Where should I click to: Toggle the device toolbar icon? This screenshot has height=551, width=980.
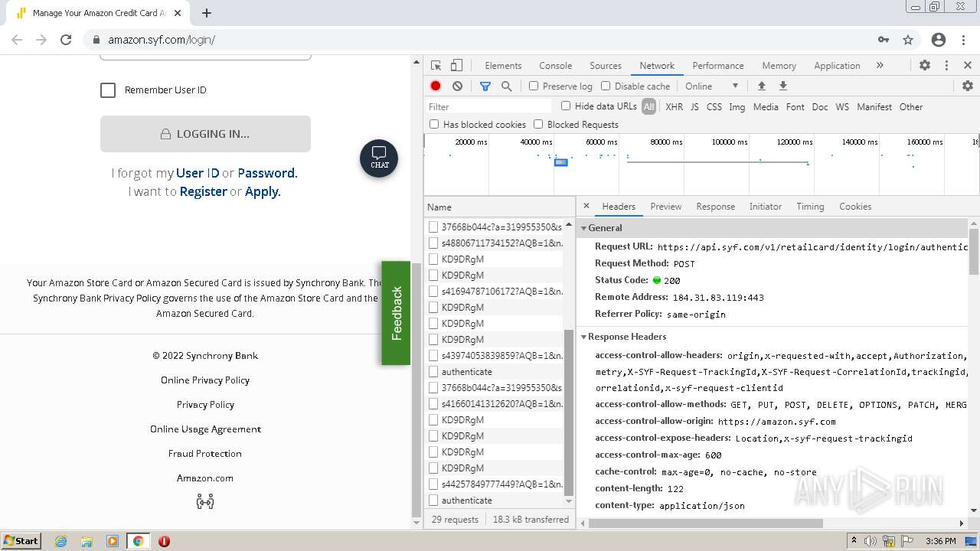coord(456,66)
